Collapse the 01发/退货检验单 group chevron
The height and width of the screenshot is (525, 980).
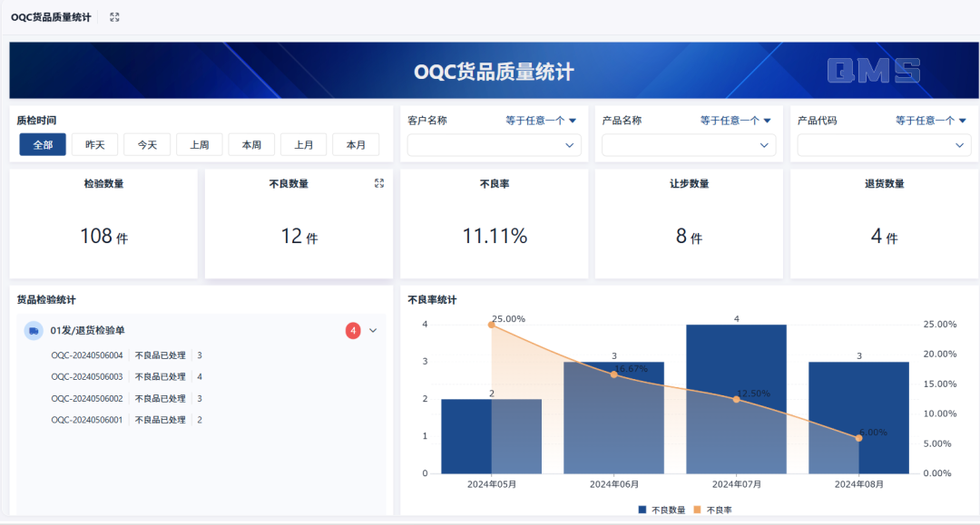point(373,331)
